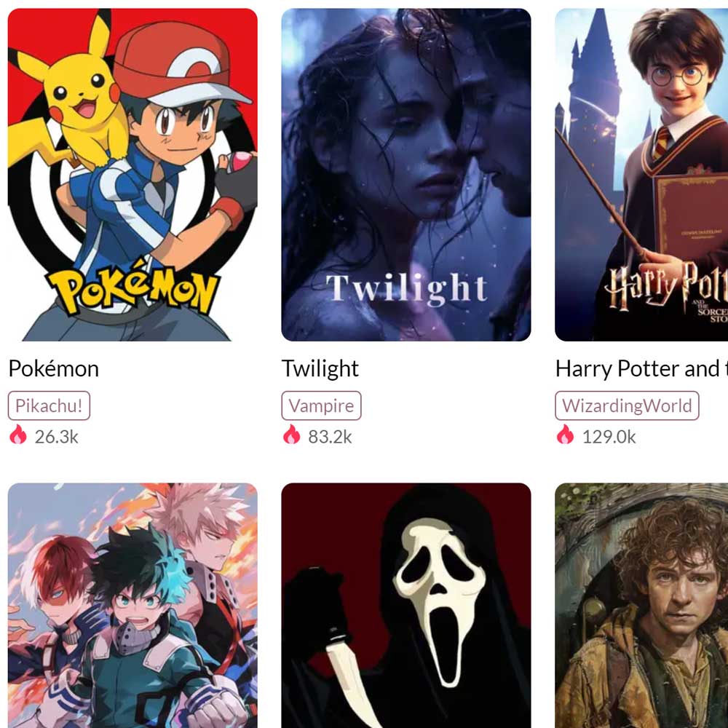Open the Pokémon cover thumbnail

132,175
